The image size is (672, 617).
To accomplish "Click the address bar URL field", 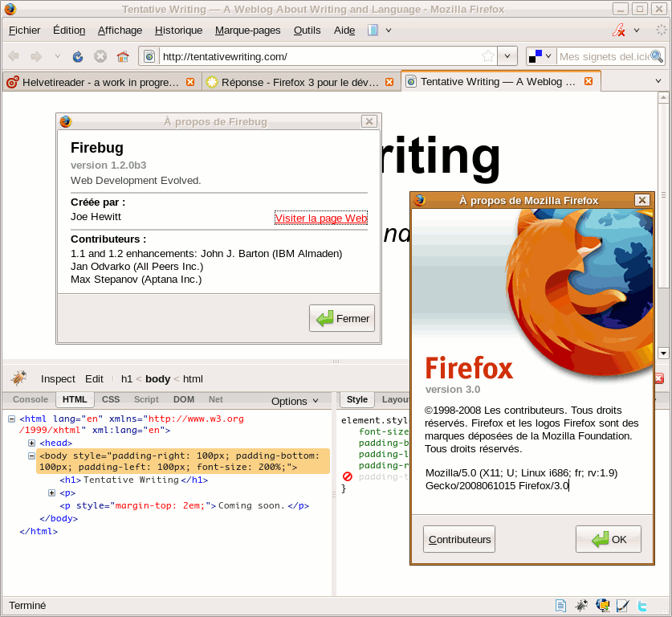I will [x=320, y=56].
